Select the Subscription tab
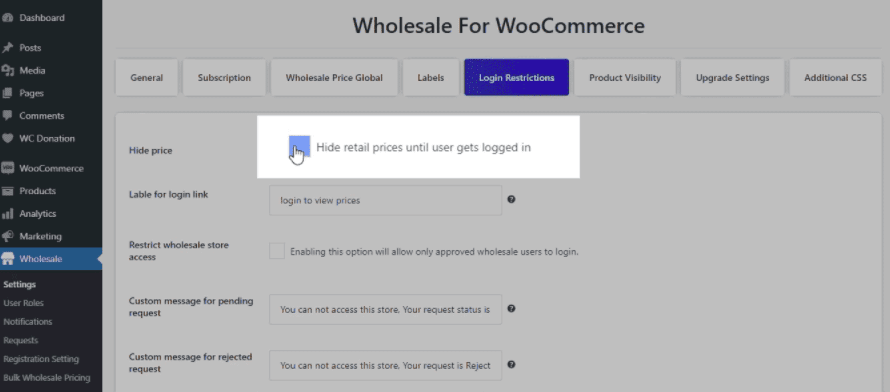 224,78
